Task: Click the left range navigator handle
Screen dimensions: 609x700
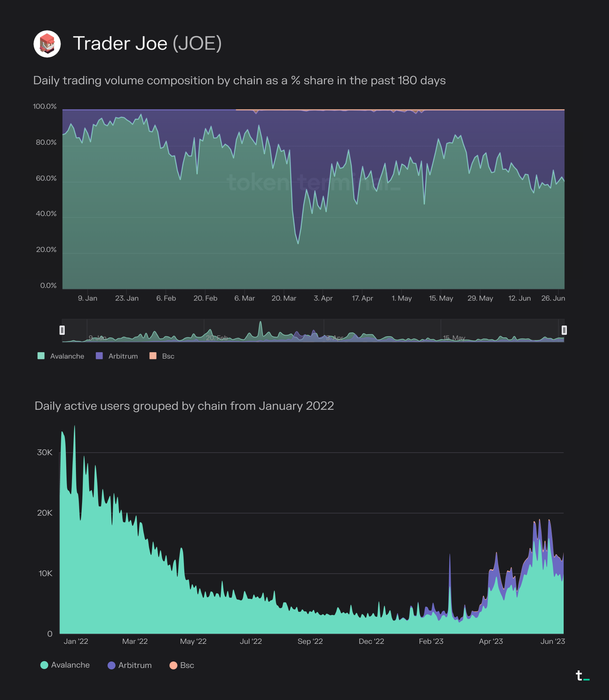Action: click(x=62, y=330)
